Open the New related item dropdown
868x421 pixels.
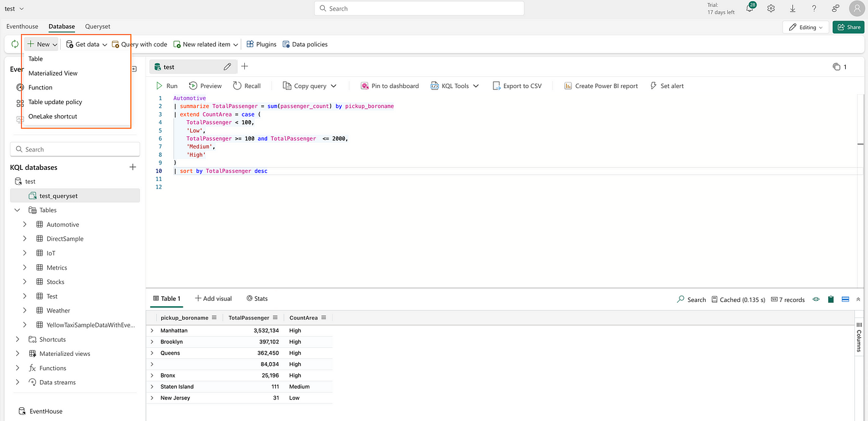tap(206, 45)
